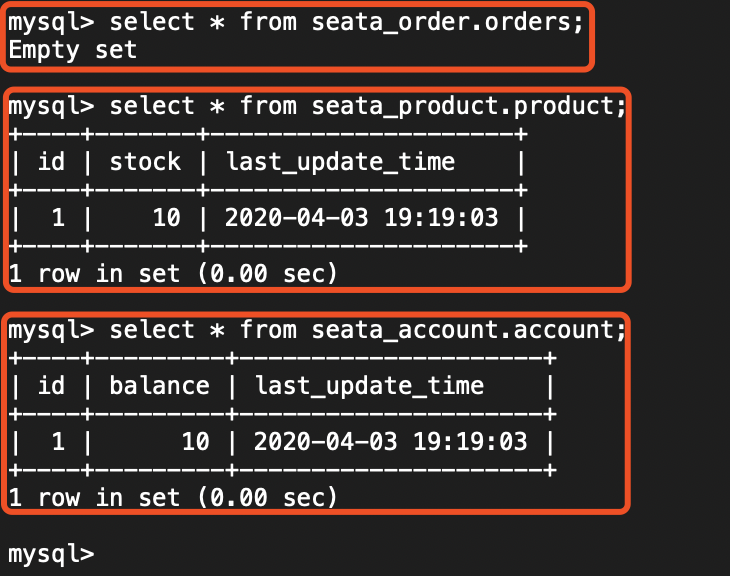Click the id value 1 in product row
The image size is (730, 576).
(x=58, y=217)
